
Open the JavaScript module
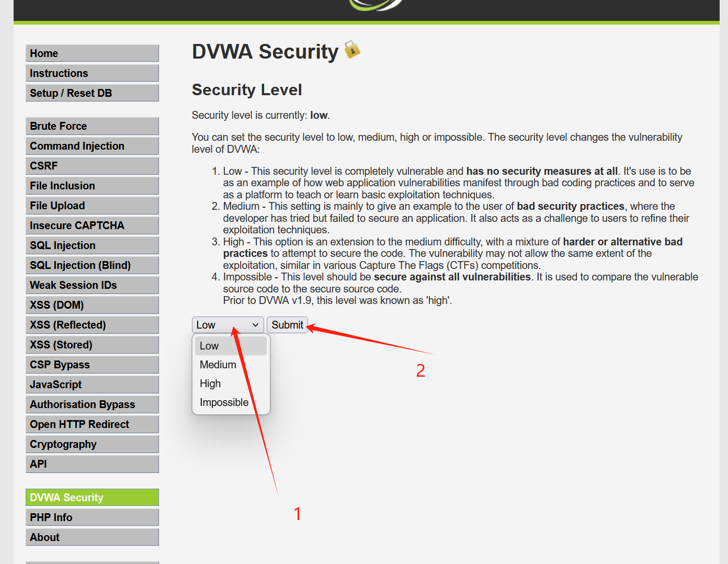[x=92, y=385]
